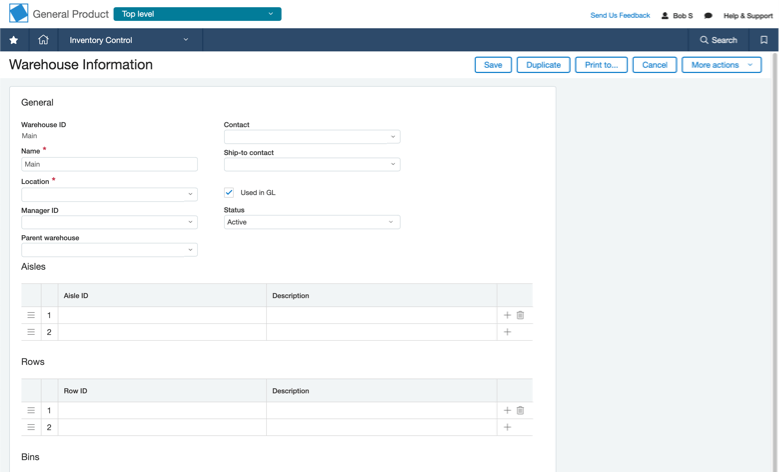This screenshot has width=779, height=472.
Task: Click the Description cell in Rows row 2
Action: (382, 427)
